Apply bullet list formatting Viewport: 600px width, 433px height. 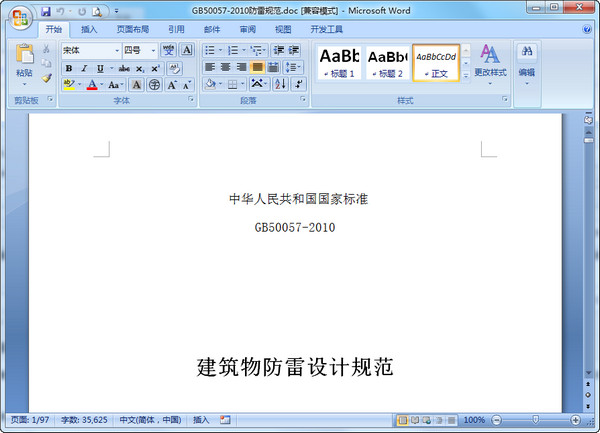[210, 50]
